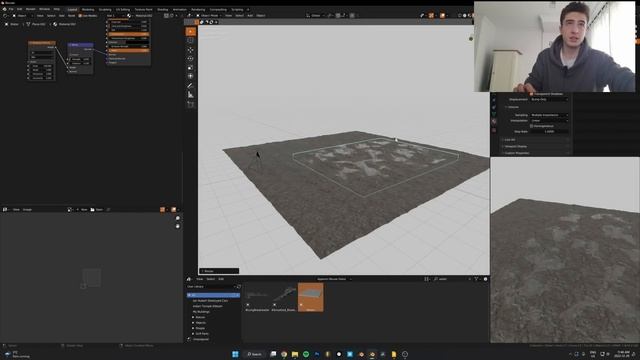Viewport: 640px width, 360px height.
Task: Open the Displacement dropdown set to Bump Only
Action: tap(549, 99)
